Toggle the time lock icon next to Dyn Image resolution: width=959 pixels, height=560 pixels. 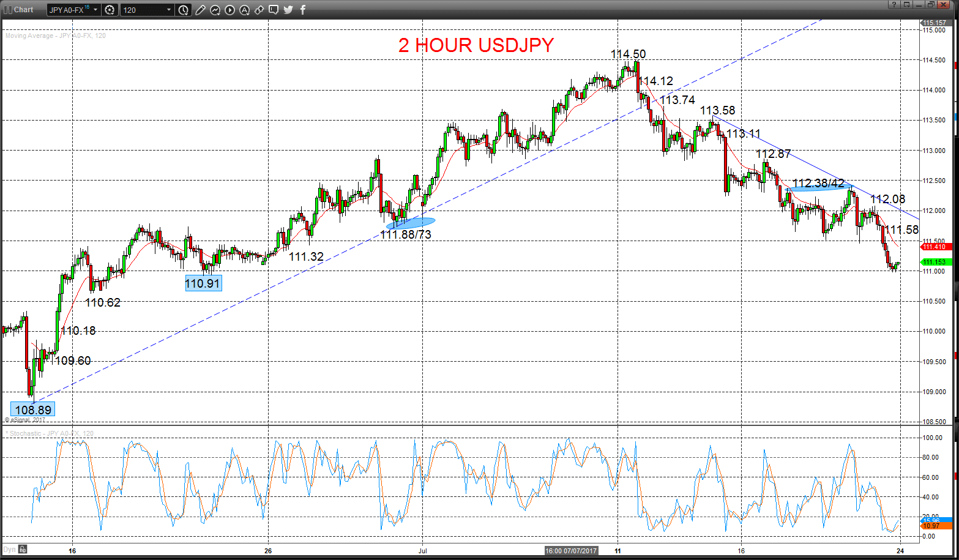22,549
